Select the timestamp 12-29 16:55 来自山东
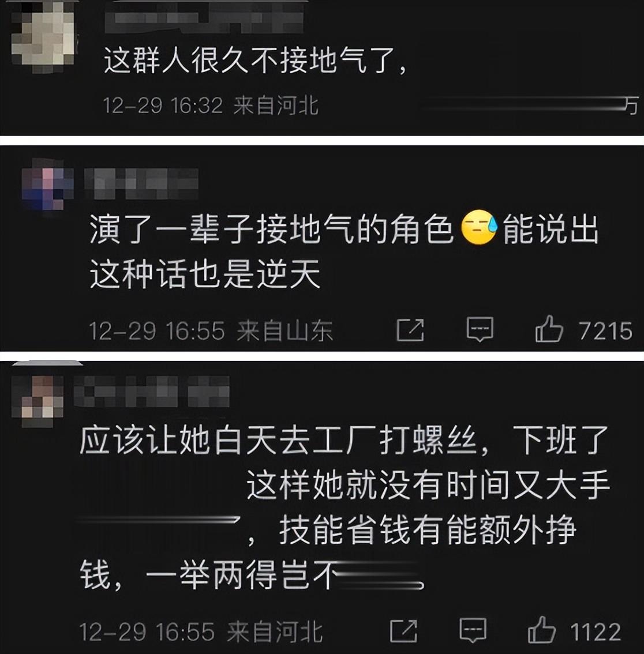 [x=211, y=331]
